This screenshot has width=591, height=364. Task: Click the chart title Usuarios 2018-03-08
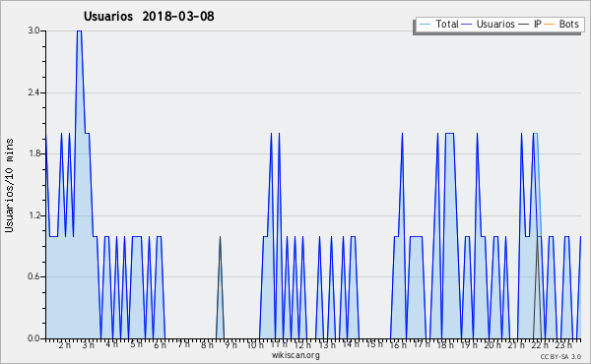(149, 16)
